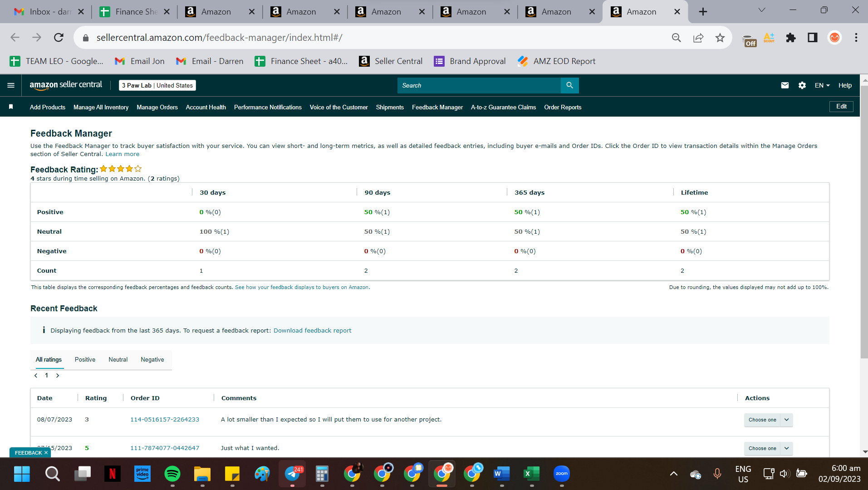Open A-to-z Guarantee Claims menu item
The width and height of the screenshot is (868, 490).
tap(503, 107)
